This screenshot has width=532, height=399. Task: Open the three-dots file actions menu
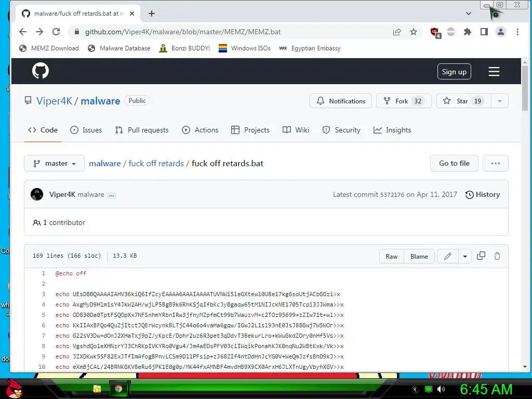[495, 163]
